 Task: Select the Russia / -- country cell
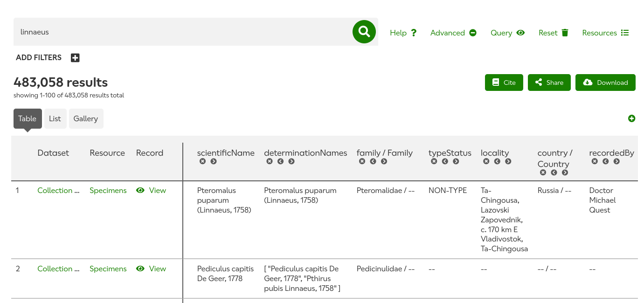coord(554,190)
